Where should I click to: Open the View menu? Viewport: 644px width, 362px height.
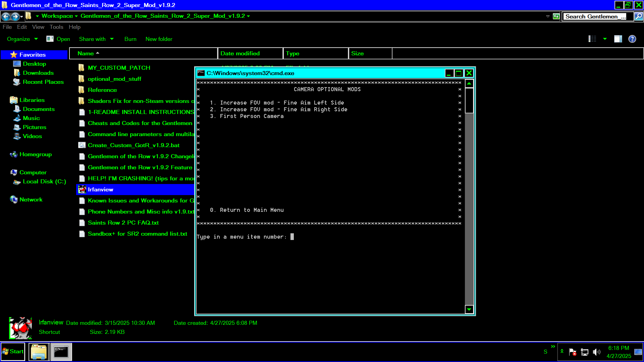[38, 27]
